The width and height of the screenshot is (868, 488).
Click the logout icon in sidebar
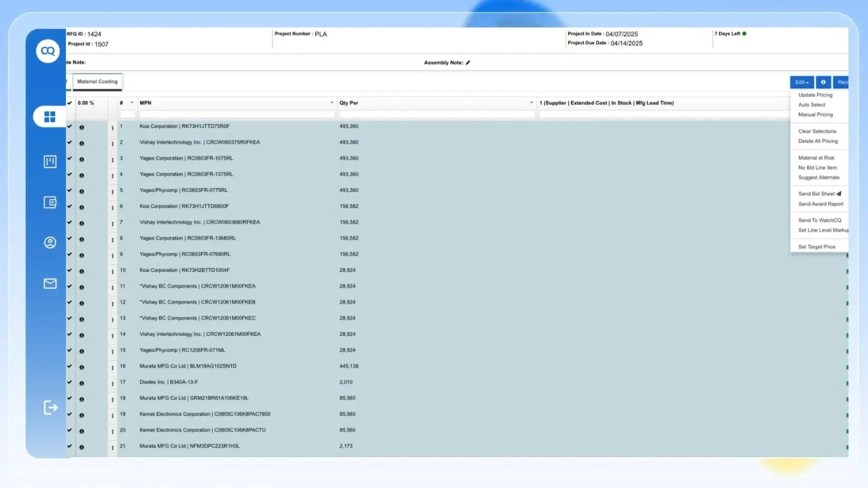50,407
